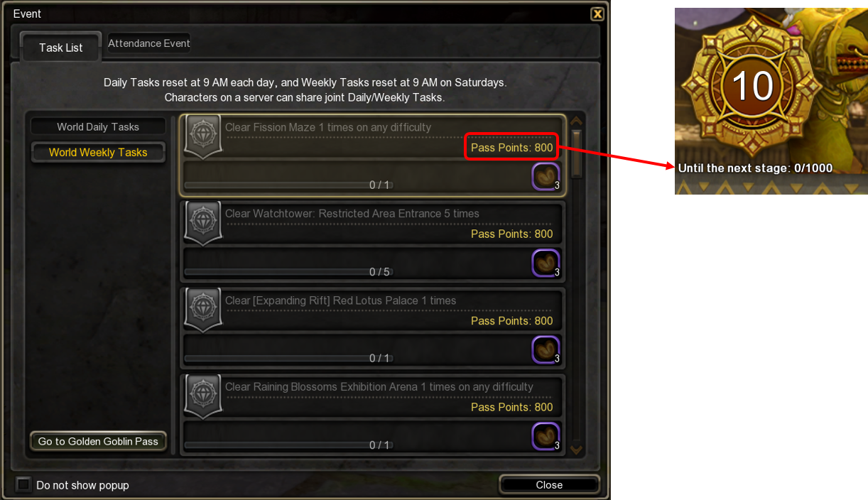Click Go to Golden Goblin Pass button
868x500 pixels.
pyautogui.click(x=98, y=441)
